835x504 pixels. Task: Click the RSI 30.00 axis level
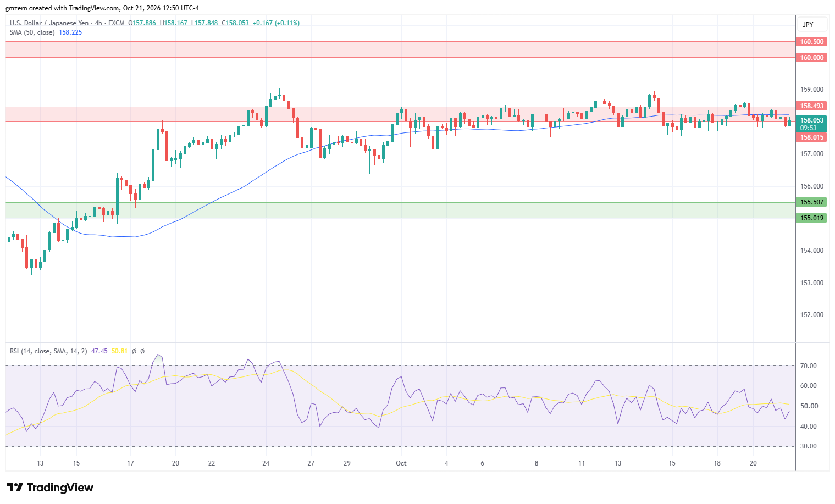coord(808,446)
